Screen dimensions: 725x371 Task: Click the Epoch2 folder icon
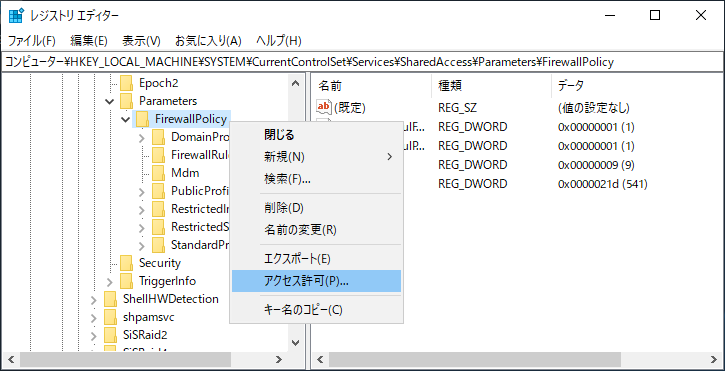(126, 83)
